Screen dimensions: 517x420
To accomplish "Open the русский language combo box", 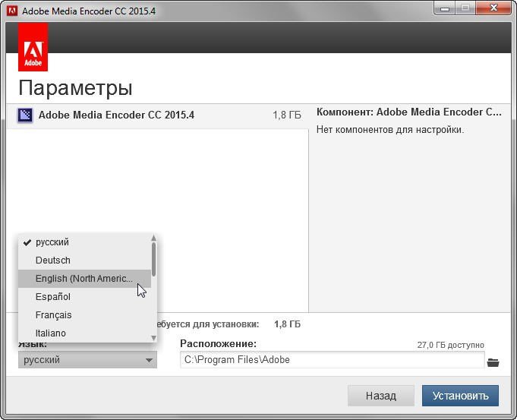I will (87, 360).
